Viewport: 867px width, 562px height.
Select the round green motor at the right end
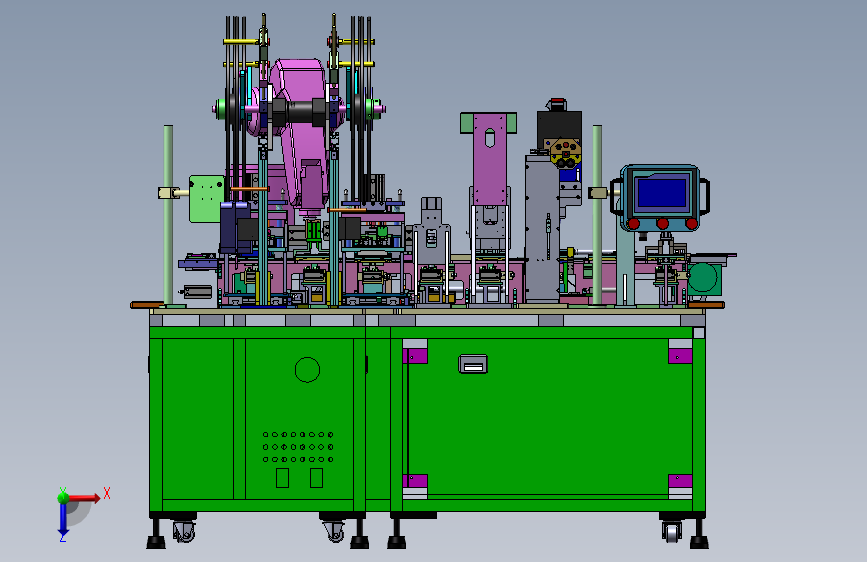[x=703, y=277]
